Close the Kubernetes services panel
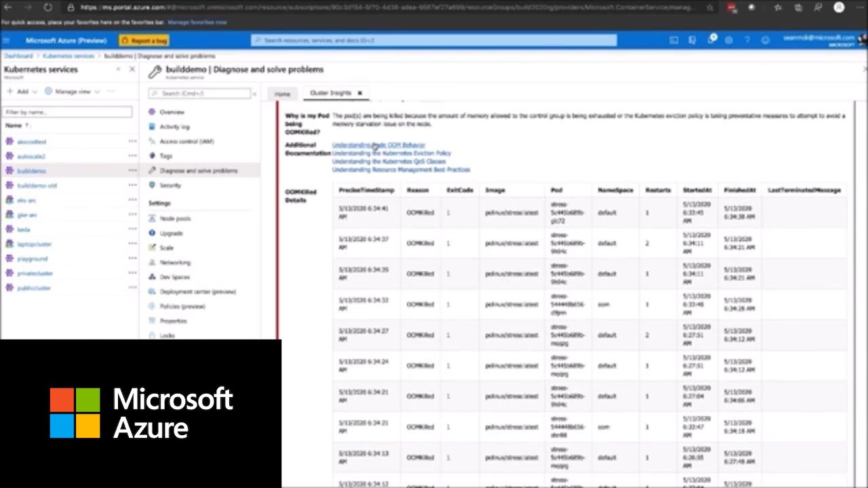868x488 pixels. click(132, 69)
